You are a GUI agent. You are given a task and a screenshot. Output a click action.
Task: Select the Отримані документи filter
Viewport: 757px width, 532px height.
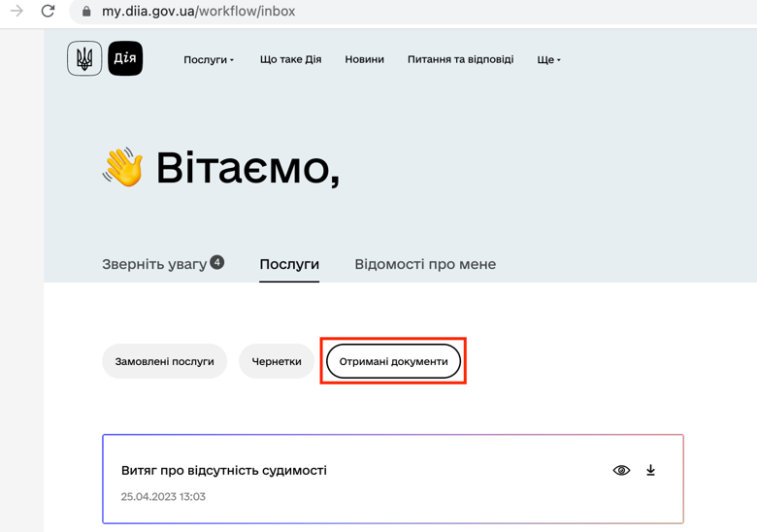tap(393, 361)
